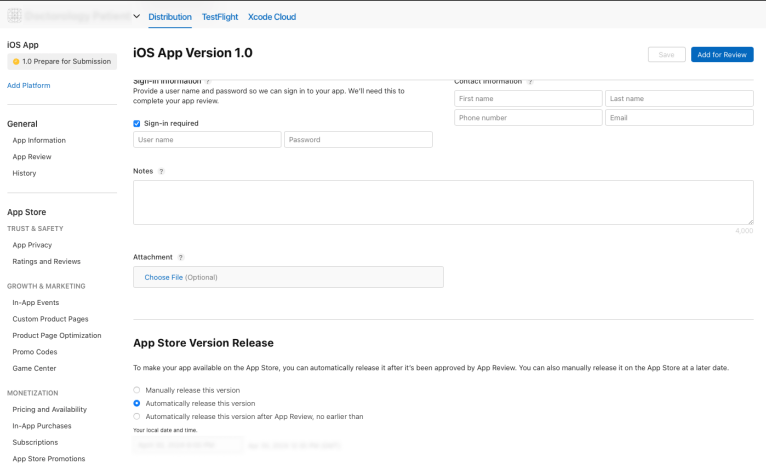Open Custom Product Pages
Image resolution: width=766 pixels, height=466 pixels.
pyautogui.click(x=50, y=319)
